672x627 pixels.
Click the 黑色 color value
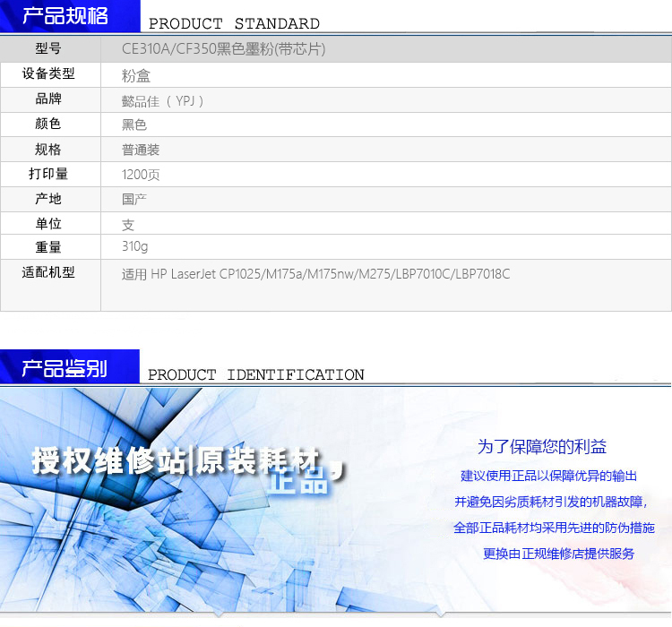pyautogui.click(x=134, y=125)
